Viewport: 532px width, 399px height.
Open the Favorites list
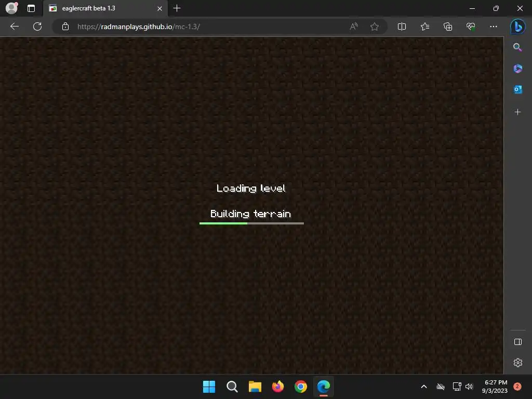click(x=425, y=26)
